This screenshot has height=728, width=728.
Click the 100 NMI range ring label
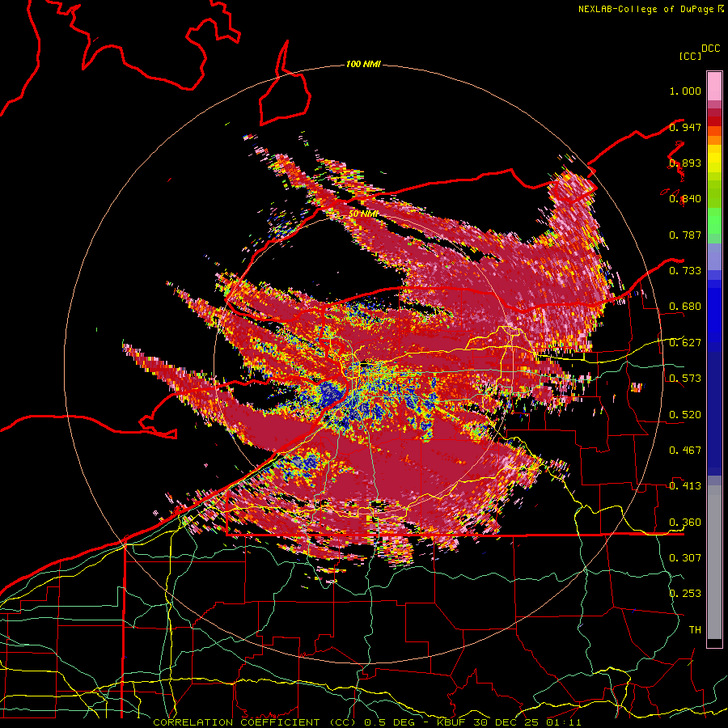coord(363,64)
